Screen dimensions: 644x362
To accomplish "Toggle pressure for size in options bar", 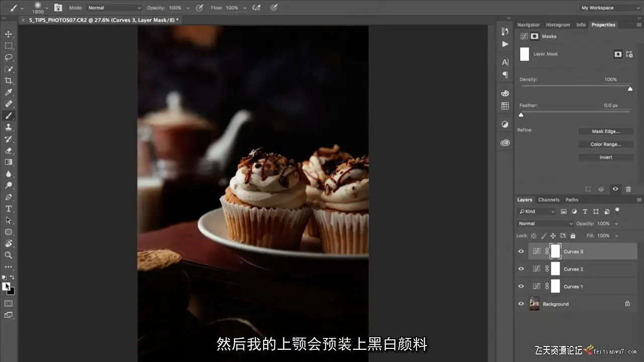I will 274,8.
